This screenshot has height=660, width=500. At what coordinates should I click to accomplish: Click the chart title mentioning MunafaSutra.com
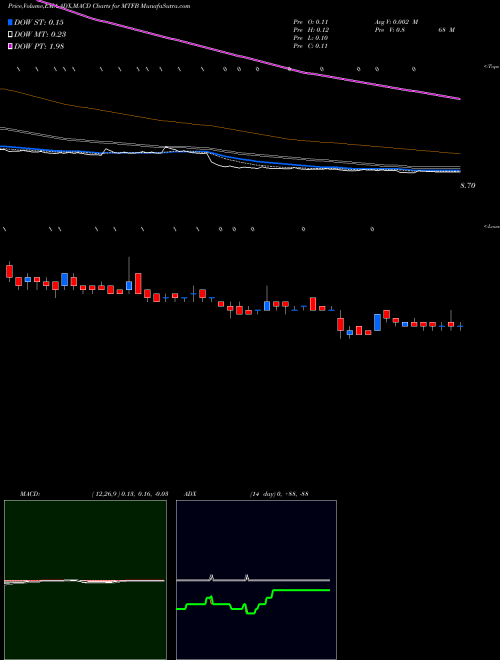click(x=99, y=6)
